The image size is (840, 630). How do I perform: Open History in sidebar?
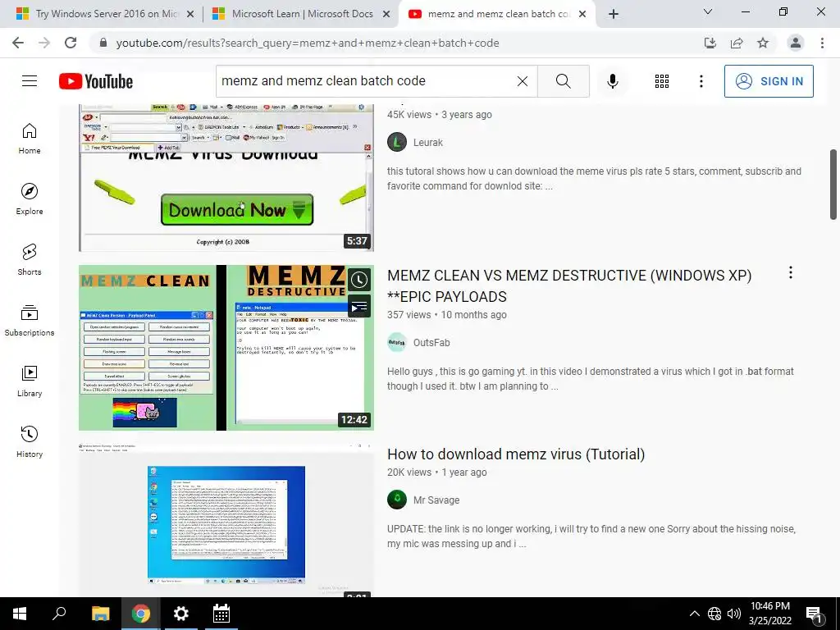point(30,441)
